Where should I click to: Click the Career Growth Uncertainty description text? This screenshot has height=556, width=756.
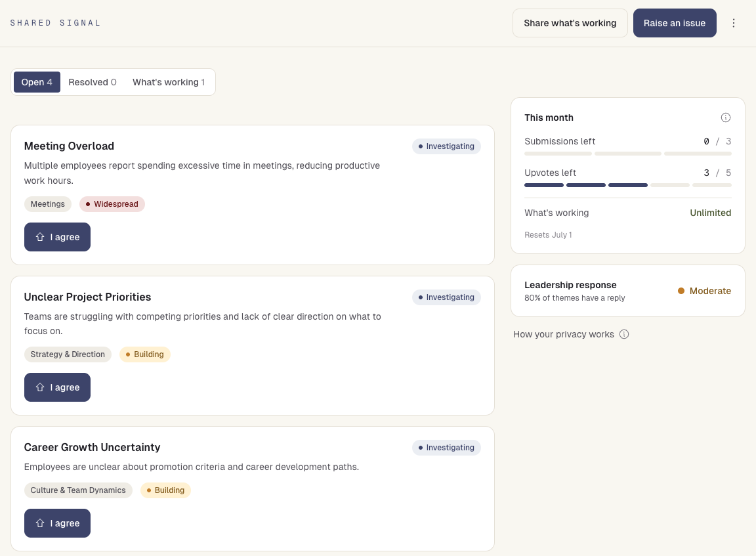(192, 467)
